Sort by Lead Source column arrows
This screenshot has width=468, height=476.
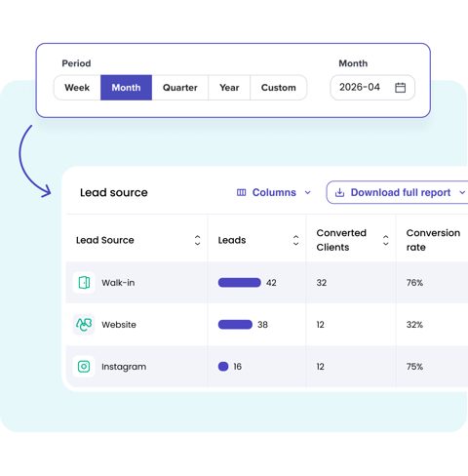197,240
